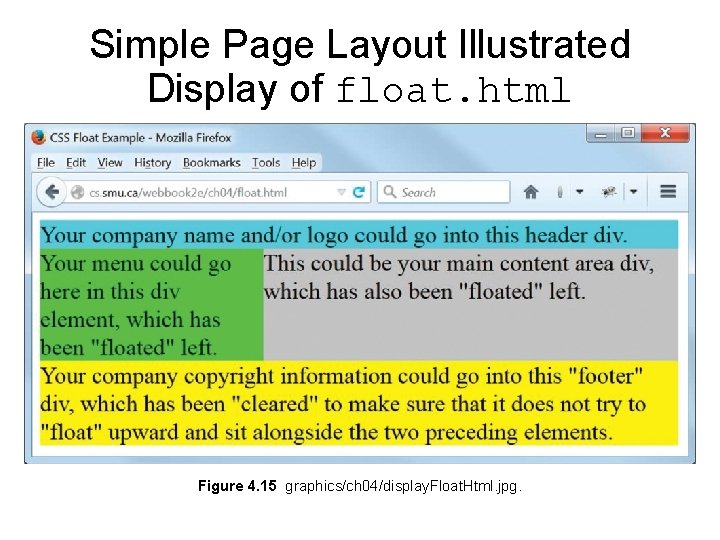The height and width of the screenshot is (540, 720).
Task: Open the History menu
Action: coord(152,163)
